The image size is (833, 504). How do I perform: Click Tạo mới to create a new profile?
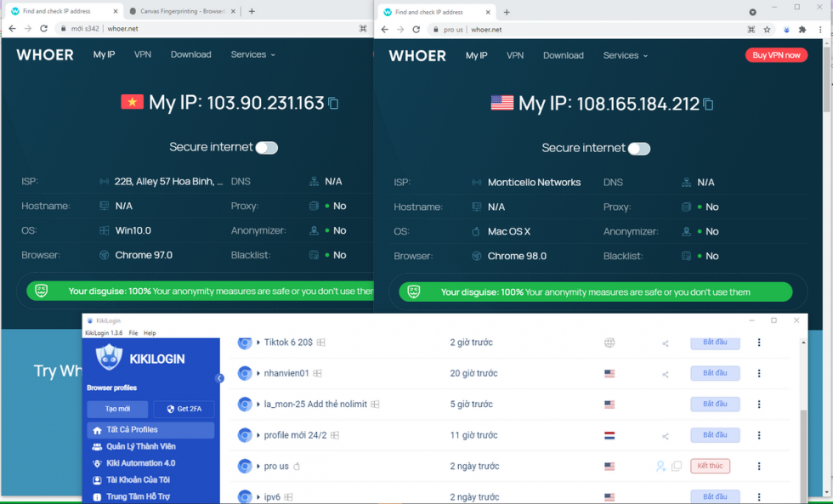point(117,409)
